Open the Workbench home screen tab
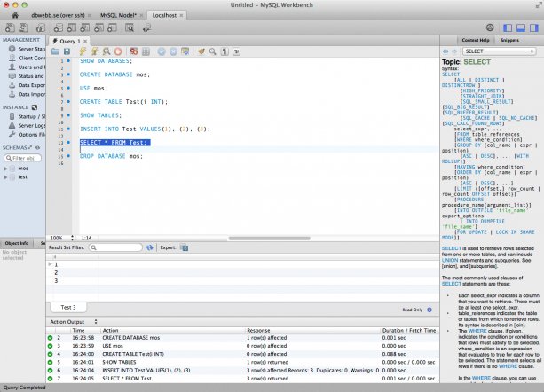Screen dimensions: 544x392 [x=15, y=15]
